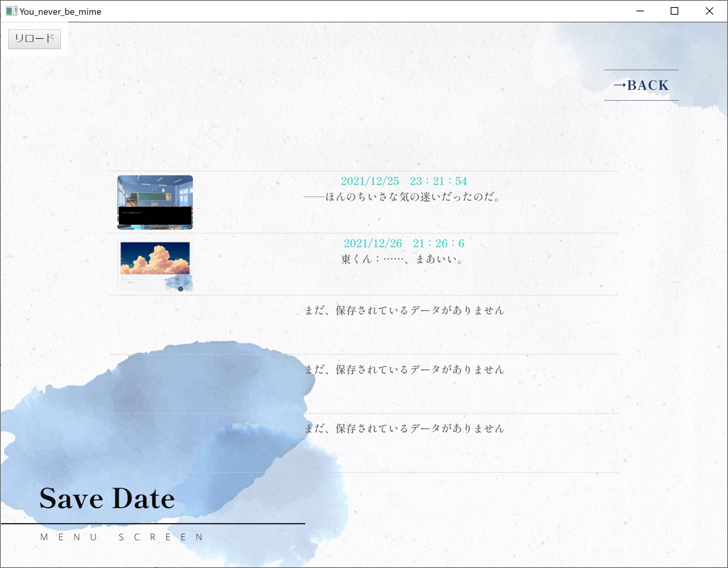Screen dimensions: 728x568
Task: Open the classroom save thumbnail
Action: click(x=155, y=202)
